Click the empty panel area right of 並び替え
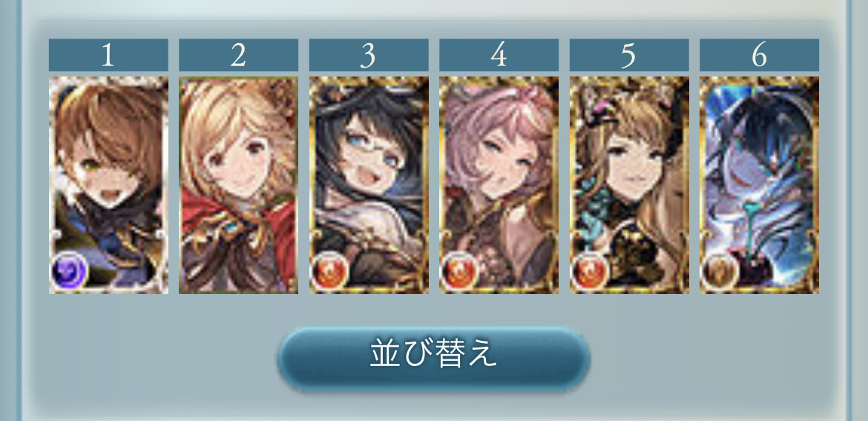 tap(714, 357)
